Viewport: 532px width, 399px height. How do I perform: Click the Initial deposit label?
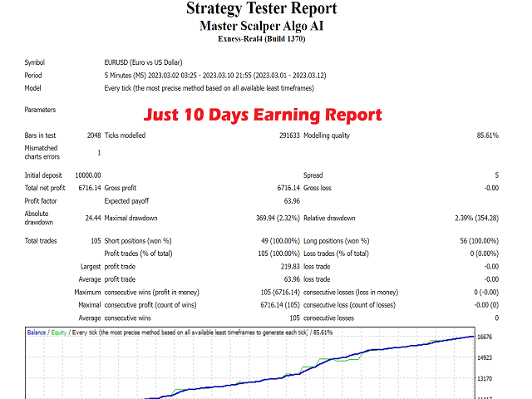43,175
